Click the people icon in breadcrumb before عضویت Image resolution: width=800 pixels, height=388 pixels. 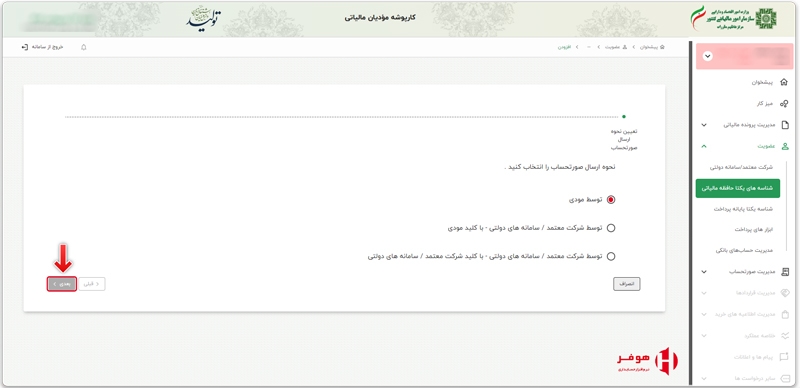click(x=624, y=47)
